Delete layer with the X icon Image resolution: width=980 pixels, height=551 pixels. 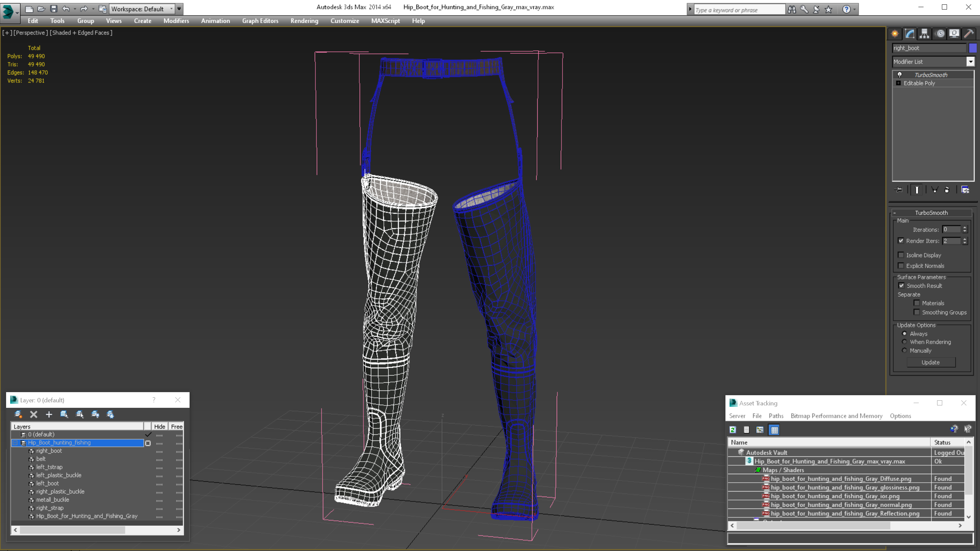[33, 415]
